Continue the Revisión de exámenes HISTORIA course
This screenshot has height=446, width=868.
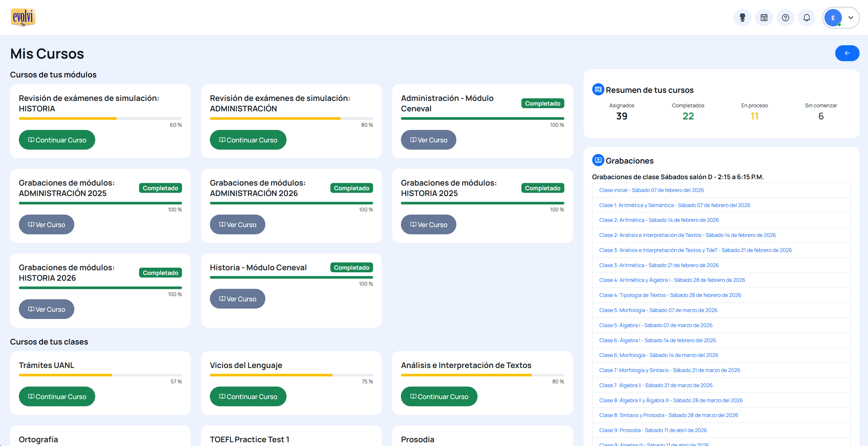pyautogui.click(x=57, y=140)
